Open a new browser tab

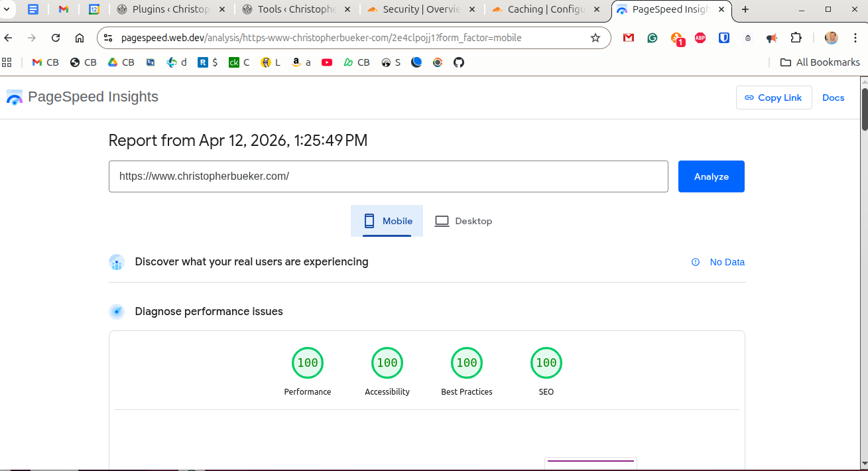pyautogui.click(x=745, y=9)
